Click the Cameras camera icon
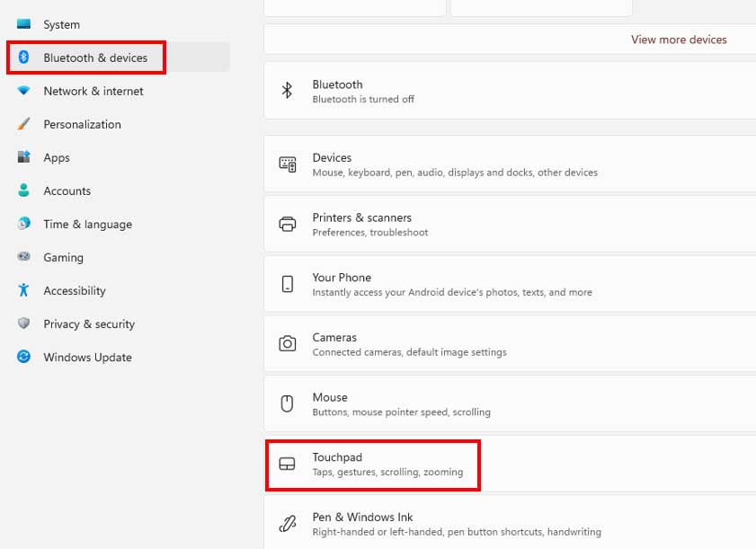This screenshot has height=549, width=756. tap(288, 343)
